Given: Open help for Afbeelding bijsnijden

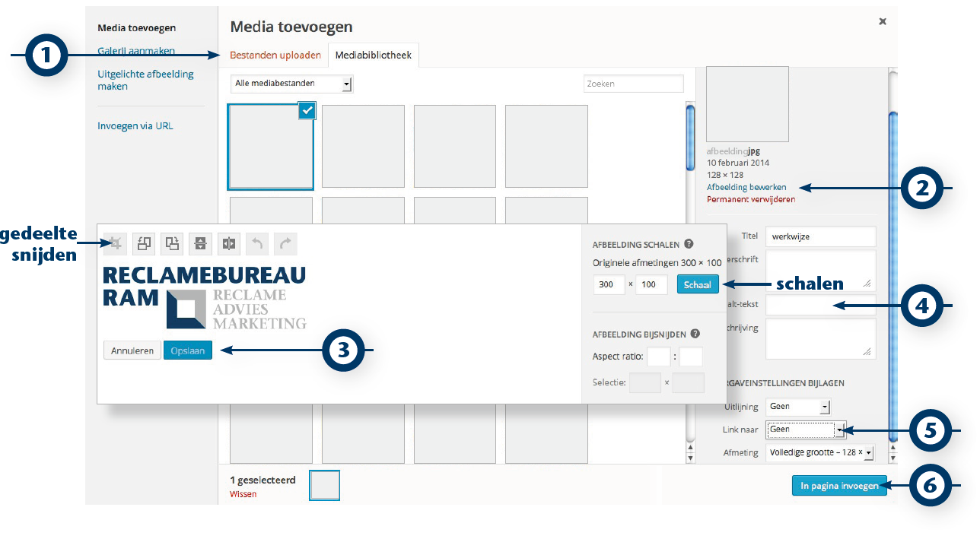Looking at the screenshot, I should click(x=695, y=334).
